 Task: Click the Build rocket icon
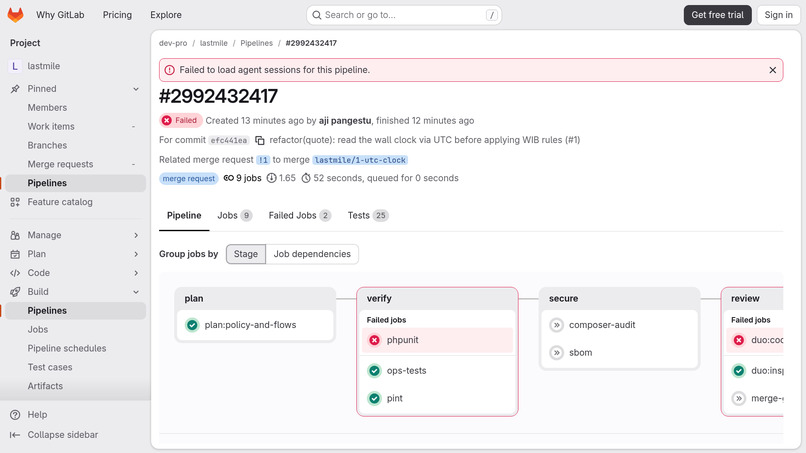pos(15,292)
